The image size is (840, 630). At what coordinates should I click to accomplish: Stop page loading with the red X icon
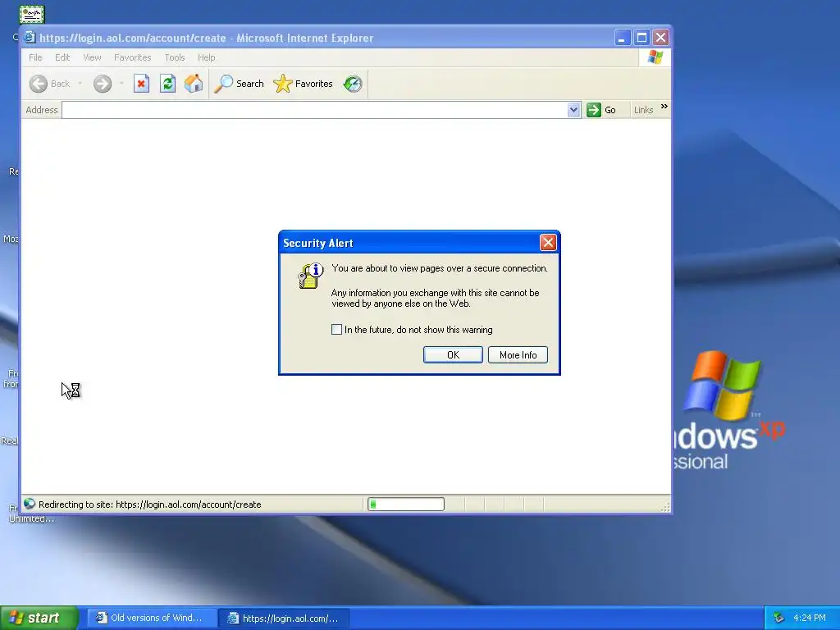141,84
